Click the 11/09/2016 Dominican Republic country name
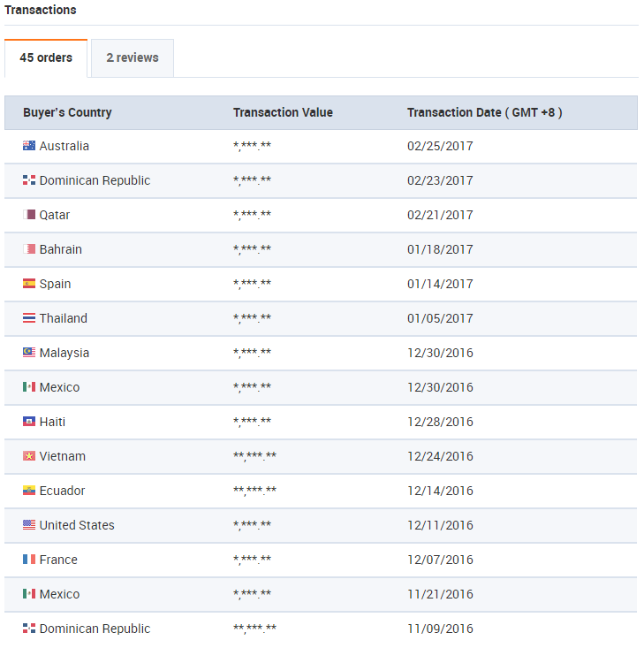The image size is (644, 648). pyautogui.click(x=95, y=629)
